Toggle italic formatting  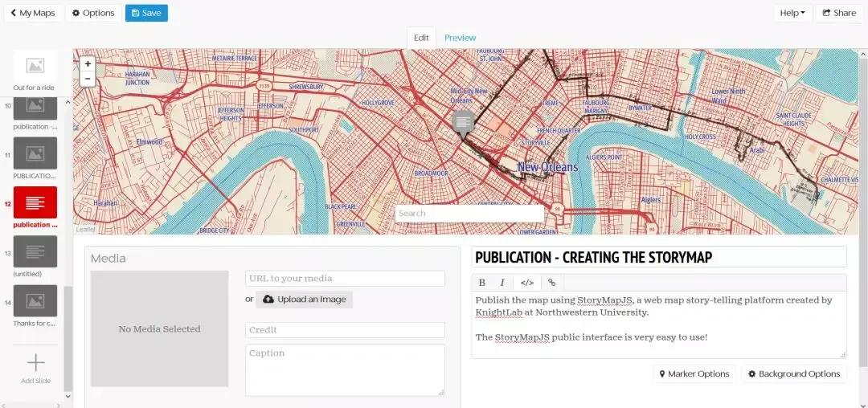coord(502,283)
